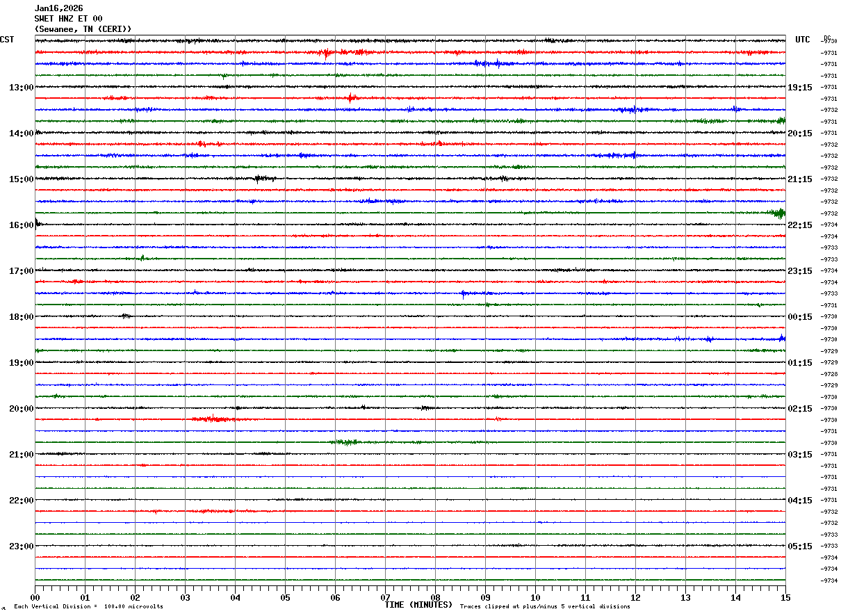Select the 18:00 CST hour label
Screen dimensions: 841x616
[x=22, y=317]
